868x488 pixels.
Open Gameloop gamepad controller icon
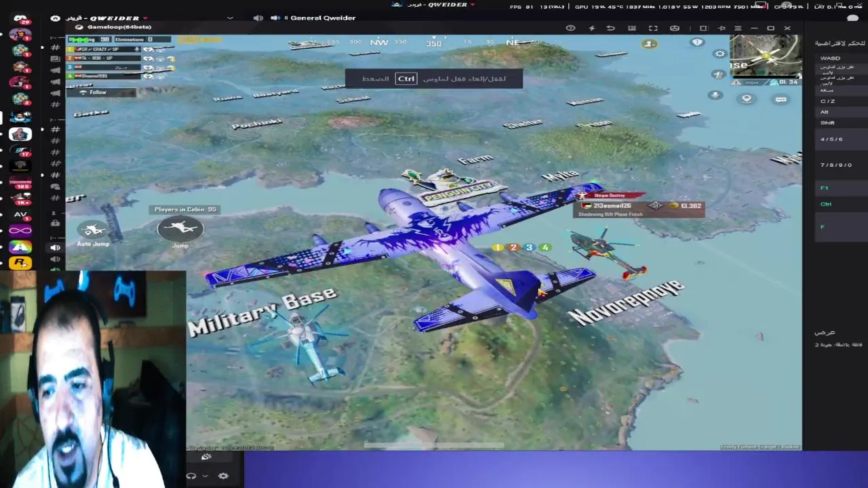coord(674,28)
